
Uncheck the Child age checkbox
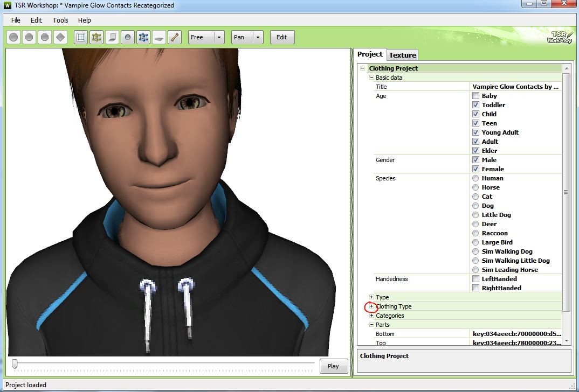pos(475,114)
